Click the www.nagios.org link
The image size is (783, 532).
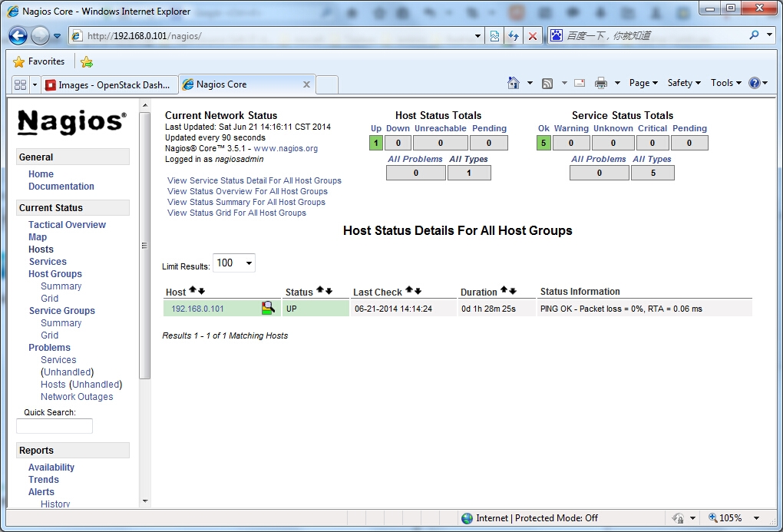[286, 148]
